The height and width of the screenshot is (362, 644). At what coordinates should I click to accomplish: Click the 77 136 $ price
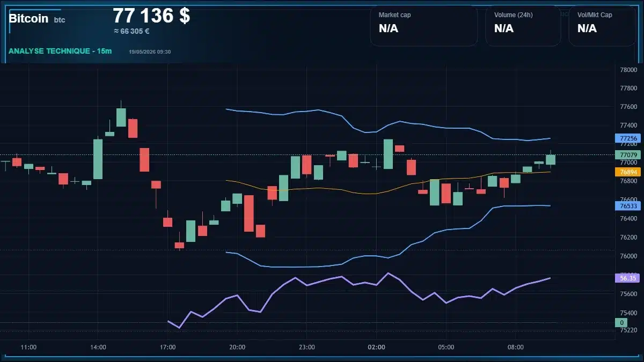coord(151,16)
